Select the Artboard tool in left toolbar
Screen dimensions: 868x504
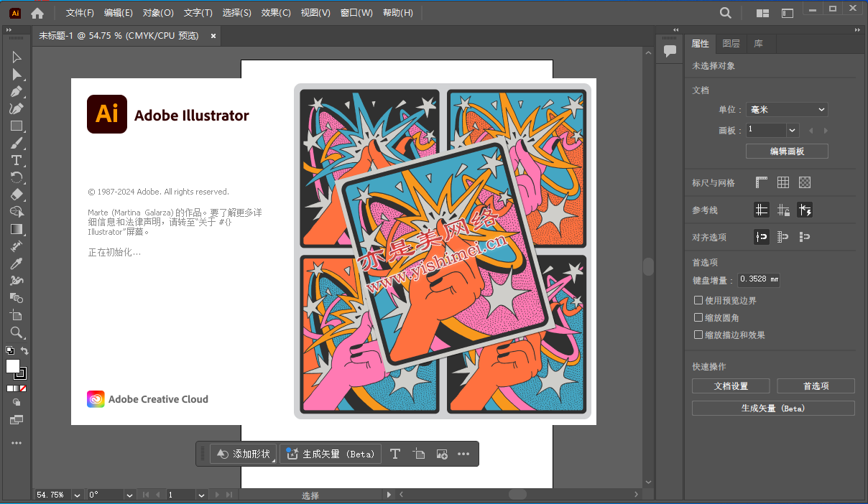pyautogui.click(x=17, y=315)
